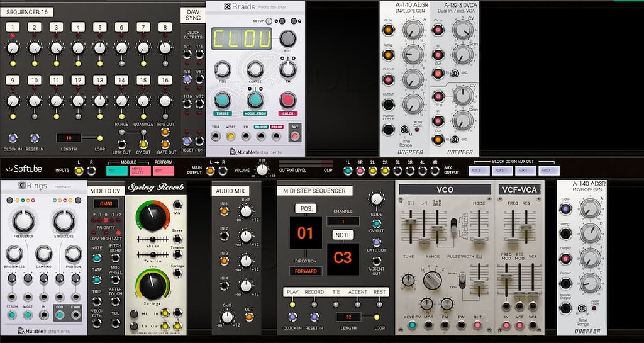Click the Braids COLOR knob
The height and width of the screenshot is (343, 644).
point(288,100)
